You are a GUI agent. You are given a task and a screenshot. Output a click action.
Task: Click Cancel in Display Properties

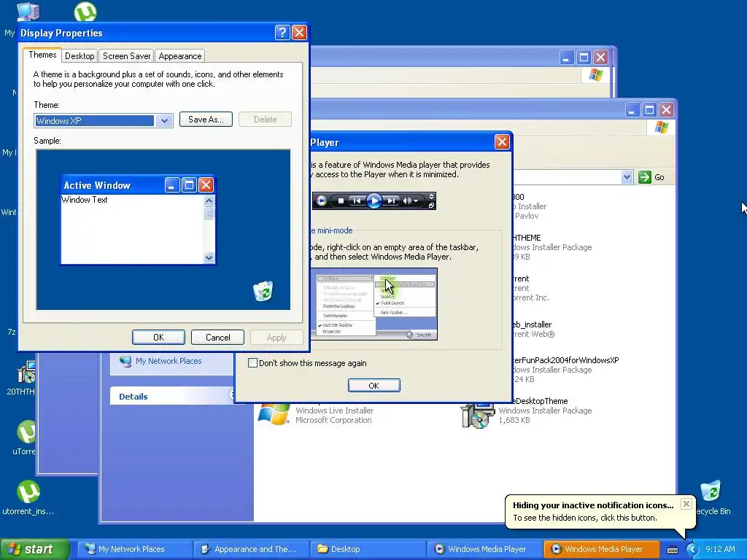217,337
